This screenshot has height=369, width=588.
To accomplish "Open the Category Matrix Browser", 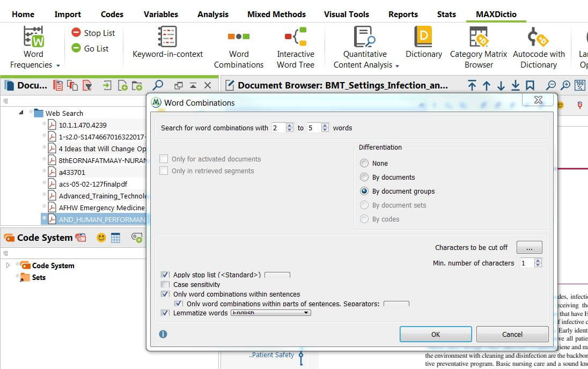I will (479, 47).
